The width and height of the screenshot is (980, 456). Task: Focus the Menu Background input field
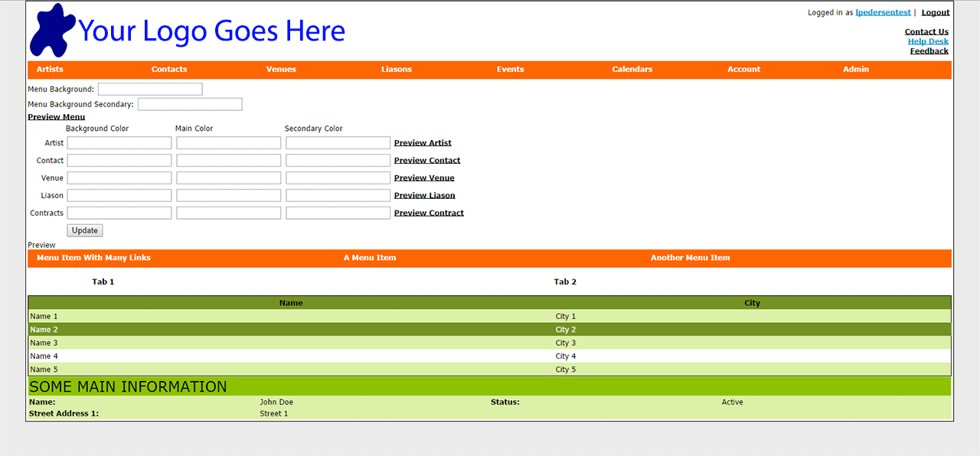(150, 90)
